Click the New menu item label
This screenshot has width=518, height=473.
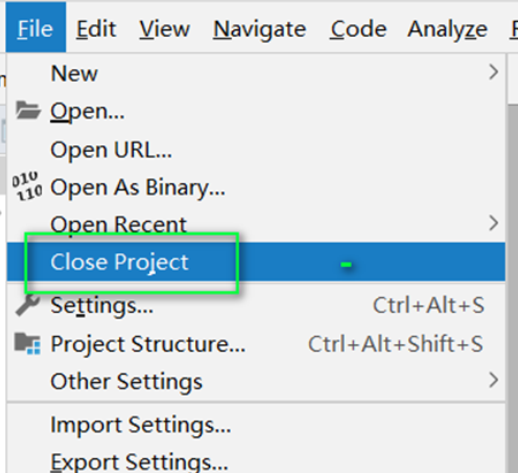74,73
